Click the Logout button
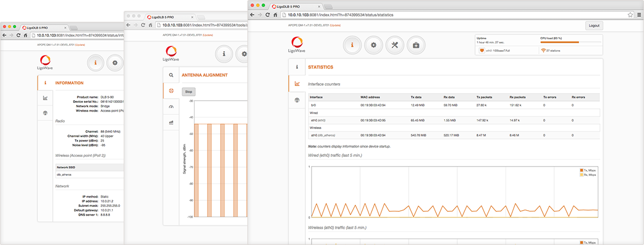Screen dimensions: 644x245 [594, 26]
